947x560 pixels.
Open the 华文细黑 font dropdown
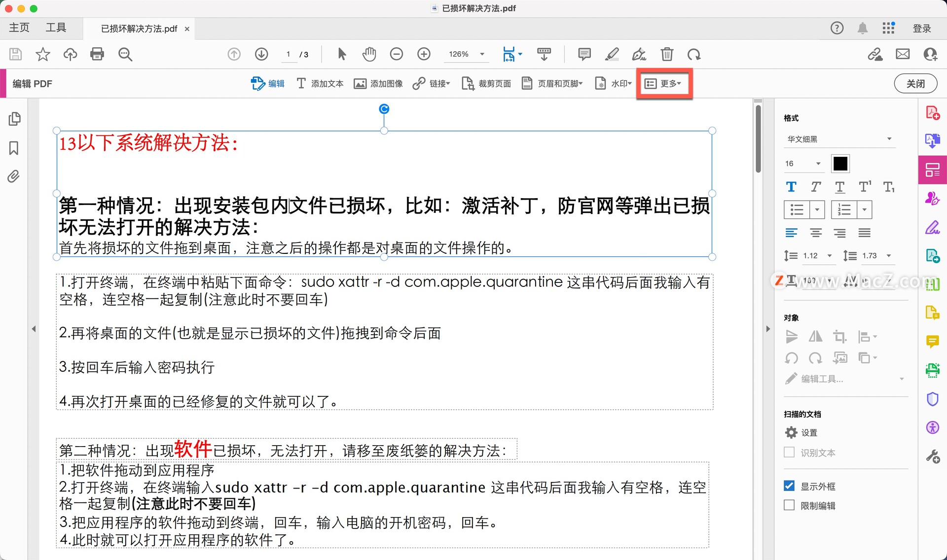point(839,139)
